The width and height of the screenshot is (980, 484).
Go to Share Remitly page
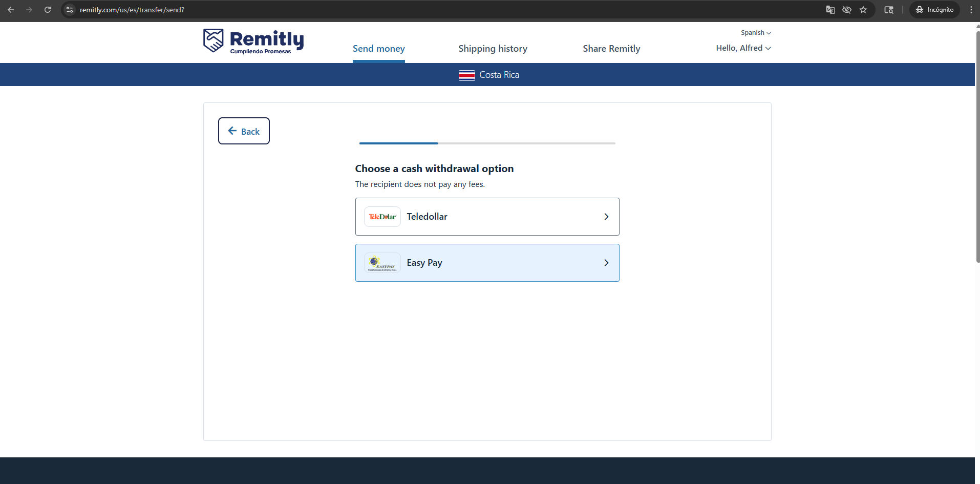611,49
